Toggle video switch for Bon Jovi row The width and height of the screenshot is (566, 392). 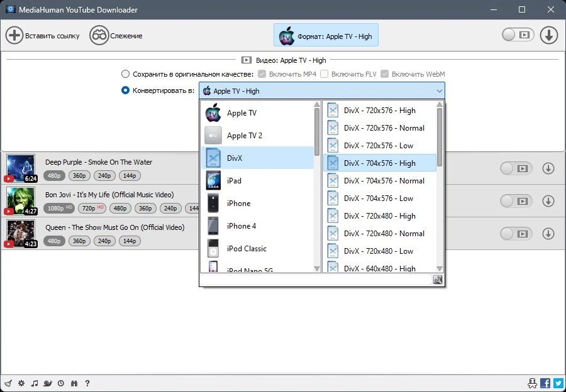[x=516, y=201]
